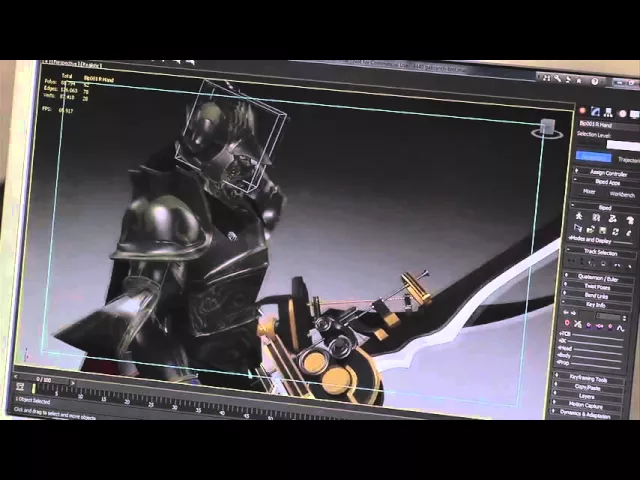
Task: Toggle Biped Move All Mode
Action: (x=629, y=233)
